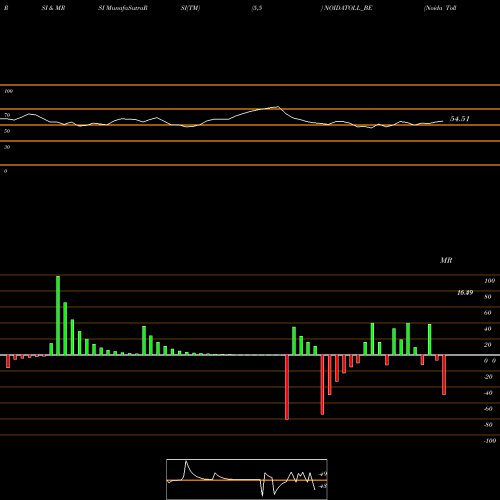500x500 pixels.
Task: Click the NOIDATOLL_BE symbol text in header
Action: (348, 8)
